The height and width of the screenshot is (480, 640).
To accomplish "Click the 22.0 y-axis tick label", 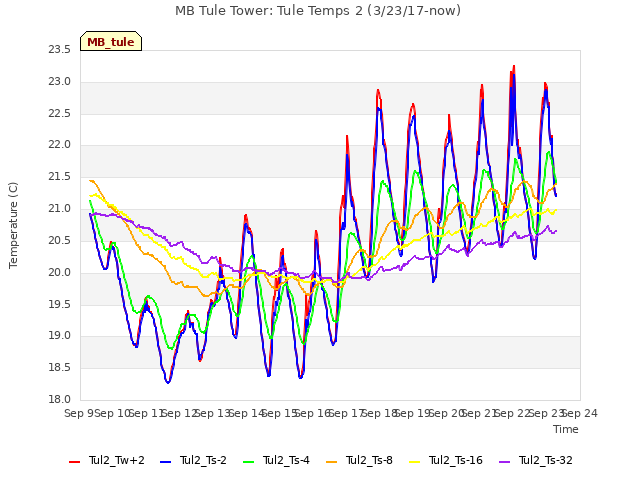I will click(x=60, y=145).
